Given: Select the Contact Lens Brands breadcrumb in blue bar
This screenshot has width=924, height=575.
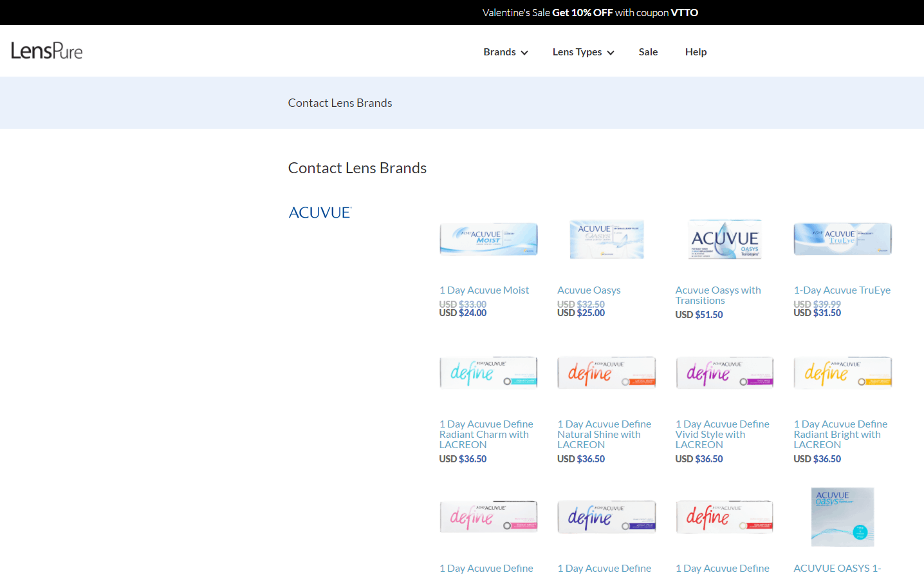Looking at the screenshot, I should 340,103.
